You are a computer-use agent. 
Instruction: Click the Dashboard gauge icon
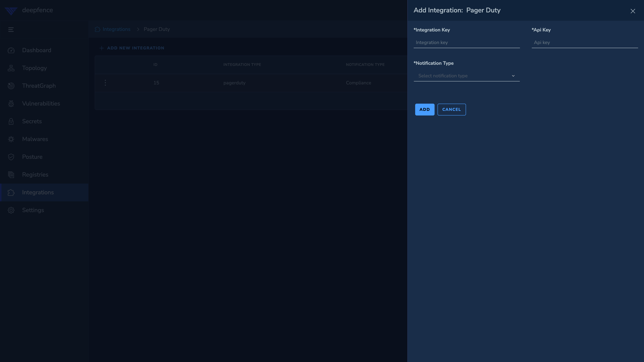click(x=11, y=50)
